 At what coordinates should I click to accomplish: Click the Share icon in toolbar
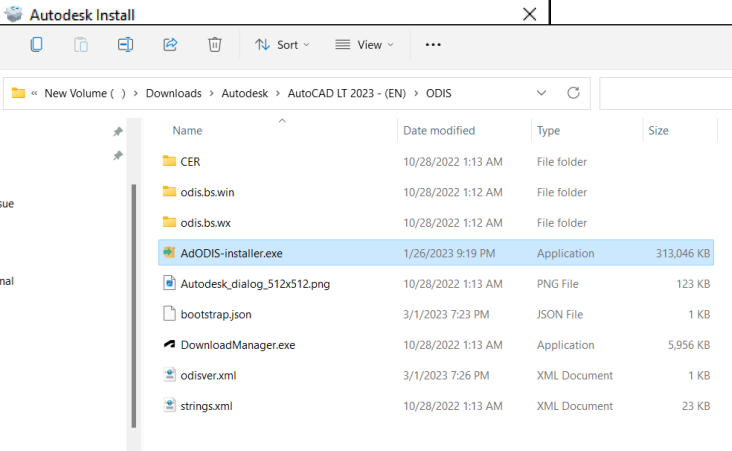tap(170, 44)
